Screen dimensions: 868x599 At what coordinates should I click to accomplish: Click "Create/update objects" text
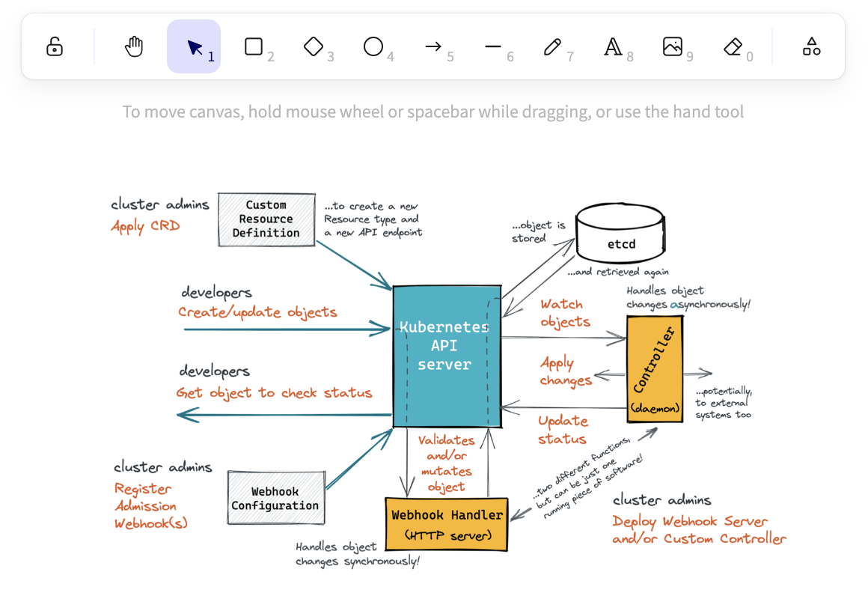(x=257, y=312)
